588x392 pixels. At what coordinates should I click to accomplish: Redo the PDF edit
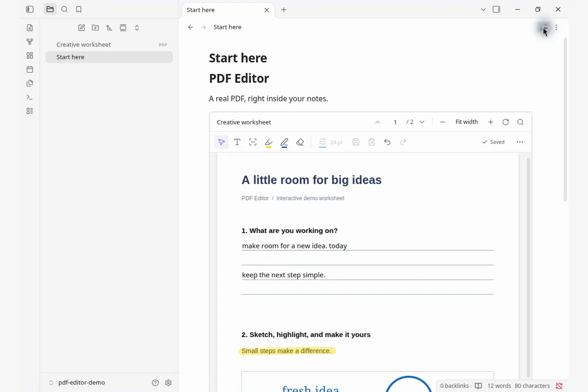click(x=403, y=142)
